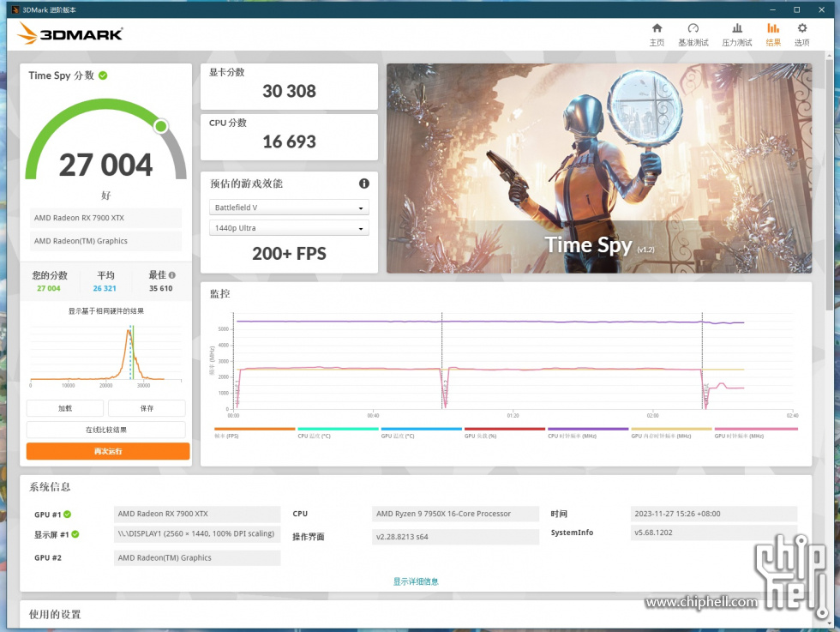Click the SystemInfo version v5.68.1202

pyautogui.click(x=714, y=533)
